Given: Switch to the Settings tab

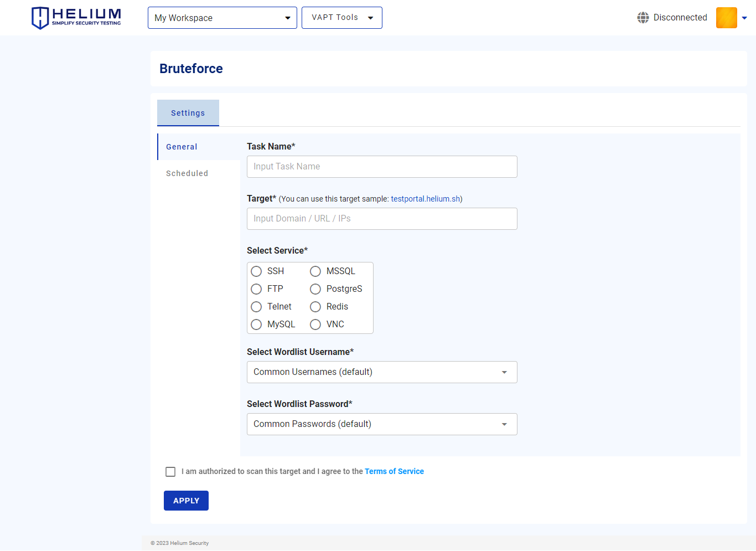Looking at the screenshot, I should pyautogui.click(x=188, y=113).
